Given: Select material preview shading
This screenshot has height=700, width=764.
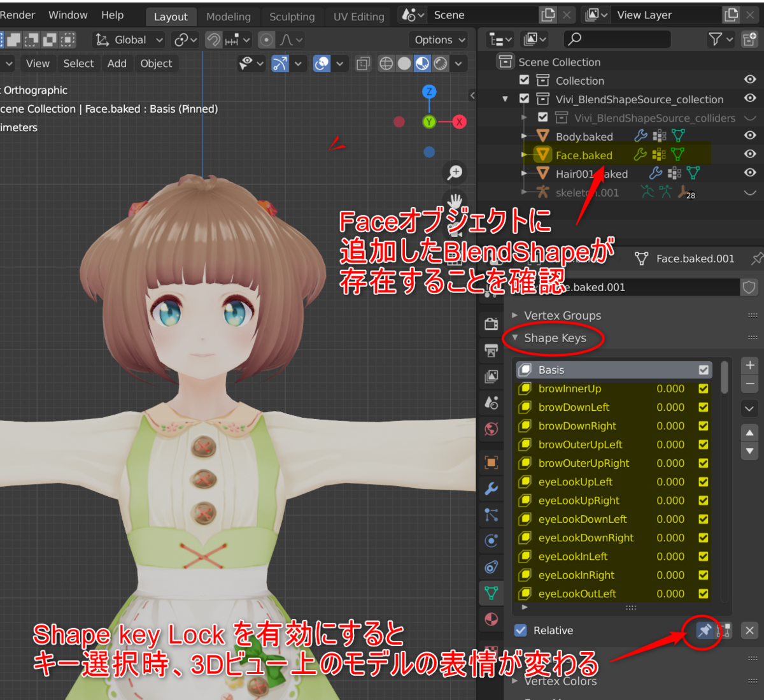Looking at the screenshot, I should (423, 64).
